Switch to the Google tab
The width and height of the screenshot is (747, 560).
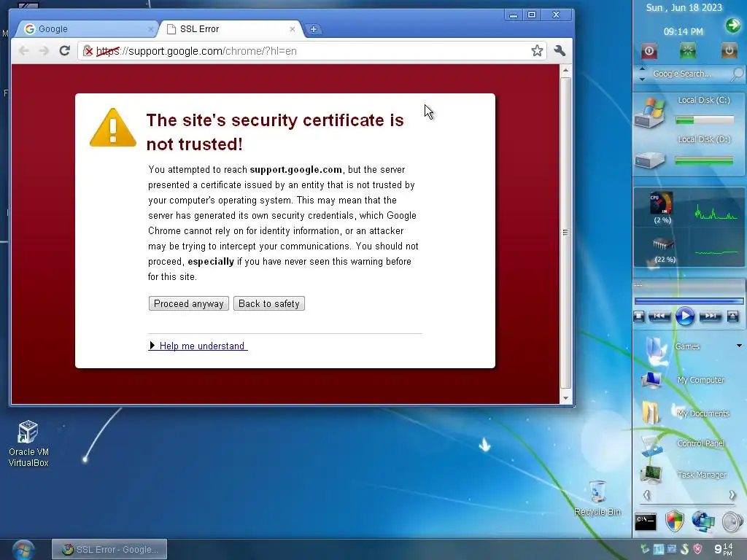(x=86, y=29)
